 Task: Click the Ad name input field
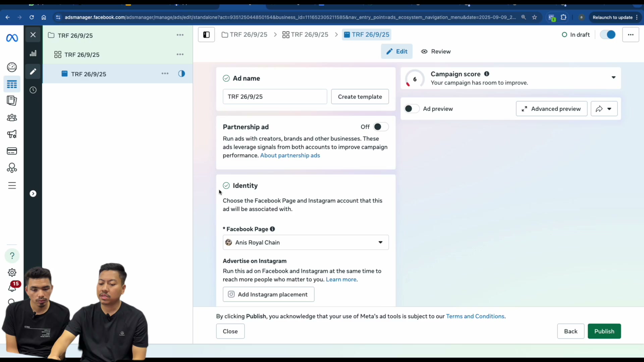[x=275, y=97]
